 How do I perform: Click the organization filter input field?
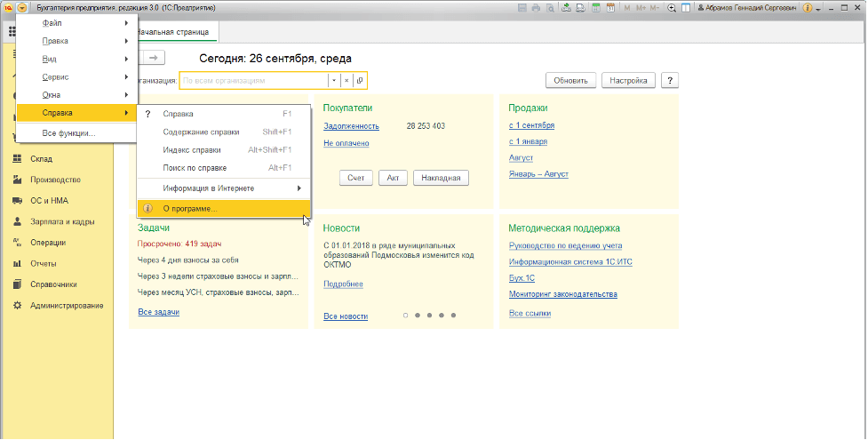click(253, 81)
